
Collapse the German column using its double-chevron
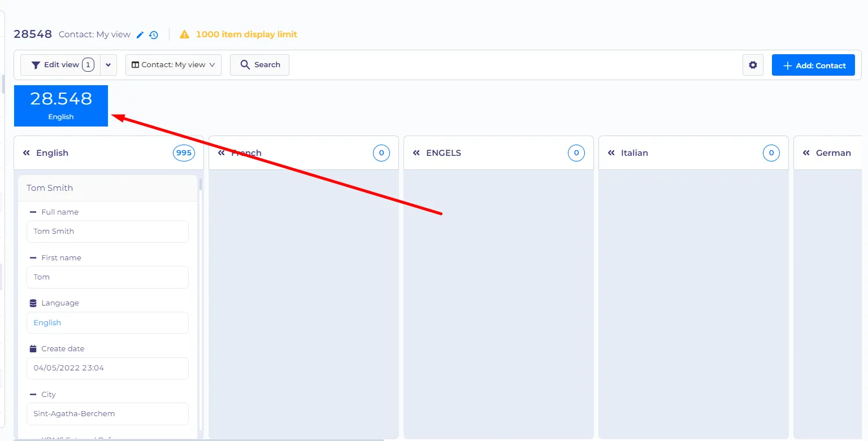coord(806,153)
